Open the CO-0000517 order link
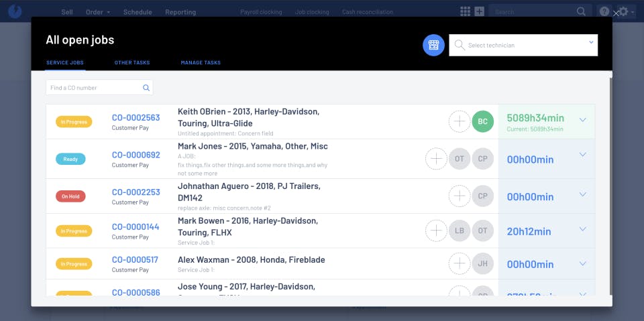Viewport: 644px width, 321px height. [135, 259]
